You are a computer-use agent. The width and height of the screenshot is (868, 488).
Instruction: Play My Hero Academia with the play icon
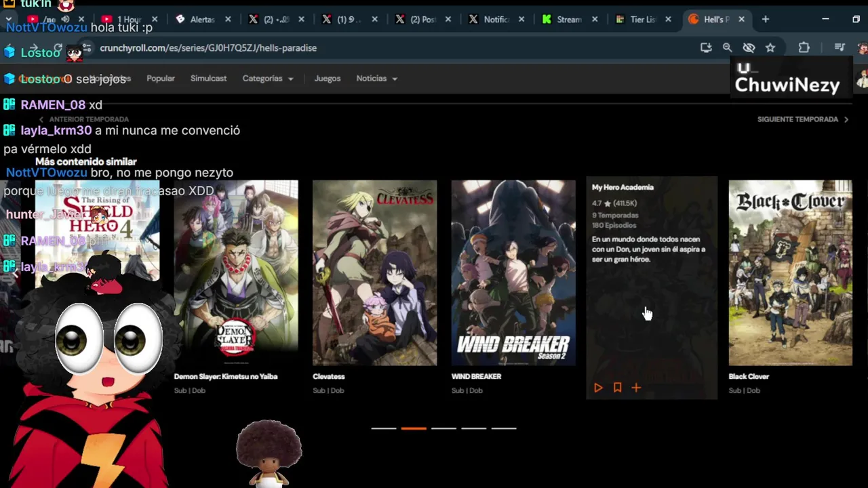coord(598,388)
